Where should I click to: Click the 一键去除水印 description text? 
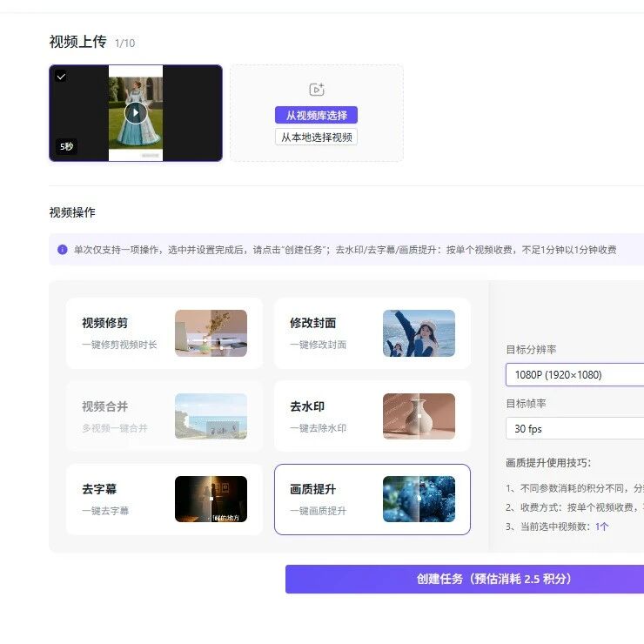click(x=319, y=428)
